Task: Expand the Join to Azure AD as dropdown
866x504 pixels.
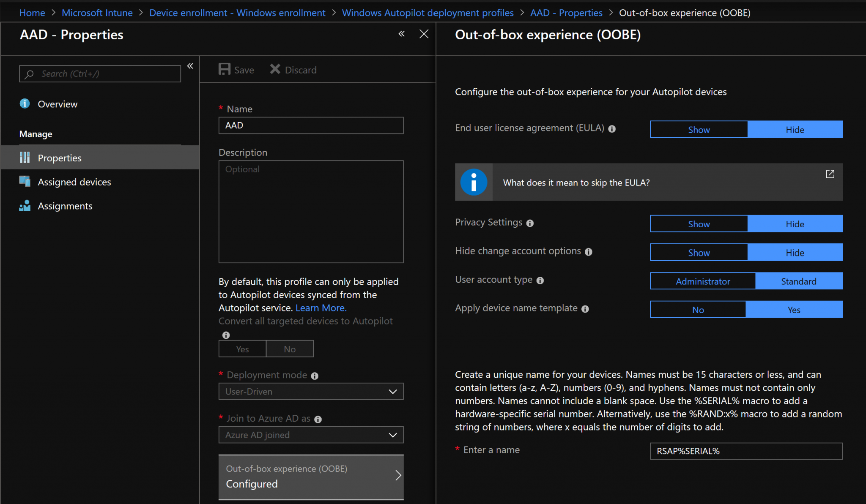Action: pos(311,435)
